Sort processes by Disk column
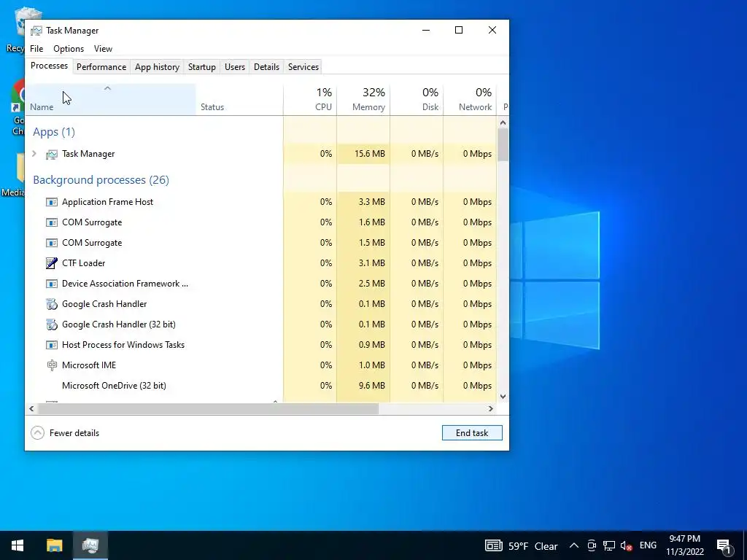The image size is (747, 560). pos(417,99)
